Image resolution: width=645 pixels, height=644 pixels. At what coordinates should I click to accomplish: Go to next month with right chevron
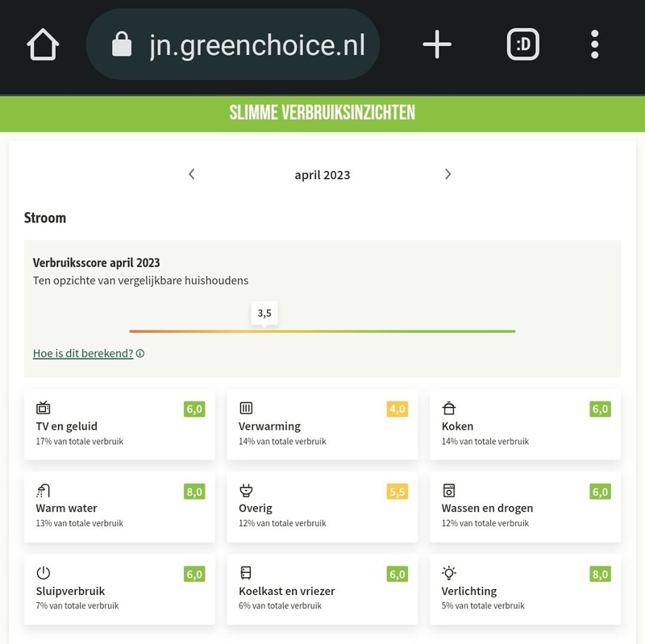click(x=448, y=174)
